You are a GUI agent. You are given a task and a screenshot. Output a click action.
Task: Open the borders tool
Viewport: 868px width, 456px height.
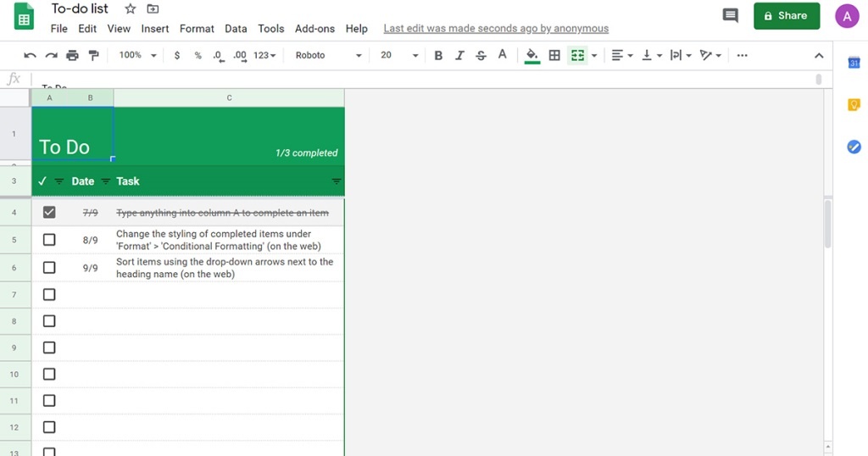pos(554,55)
